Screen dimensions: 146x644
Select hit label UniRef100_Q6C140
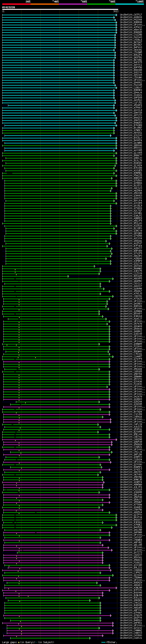(x=131, y=495)
